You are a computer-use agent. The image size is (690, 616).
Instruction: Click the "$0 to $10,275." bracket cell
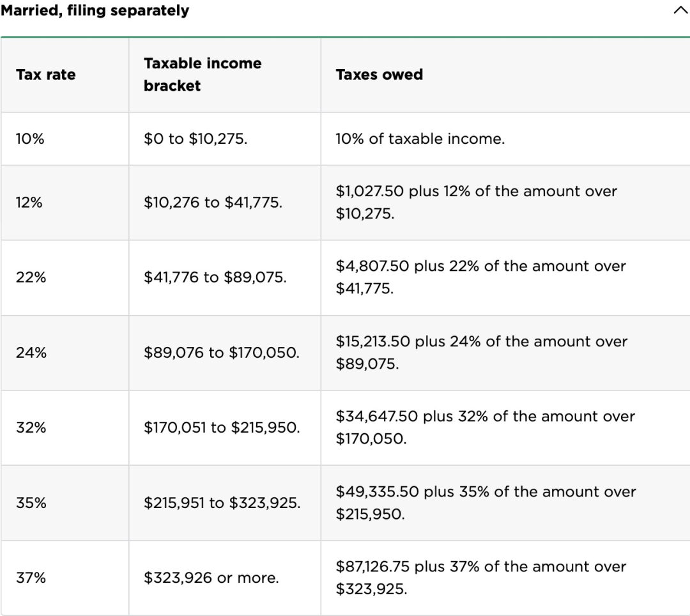tap(195, 139)
